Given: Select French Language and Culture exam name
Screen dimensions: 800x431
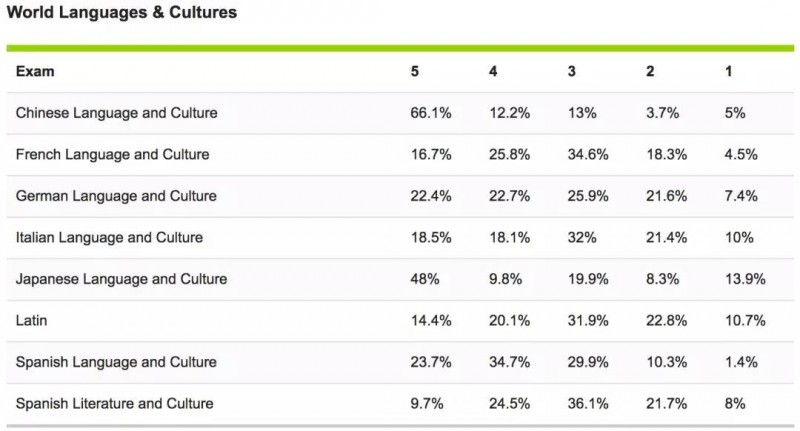Looking at the screenshot, I should [112, 154].
